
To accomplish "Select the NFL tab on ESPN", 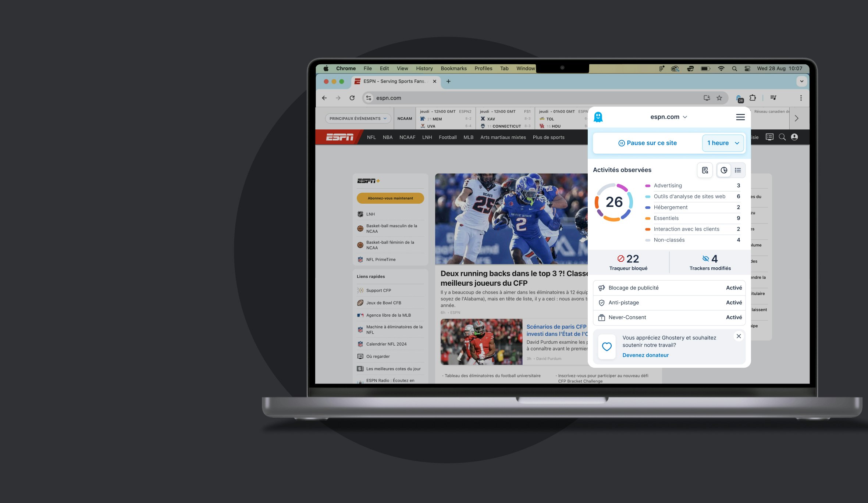I will click(371, 137).
